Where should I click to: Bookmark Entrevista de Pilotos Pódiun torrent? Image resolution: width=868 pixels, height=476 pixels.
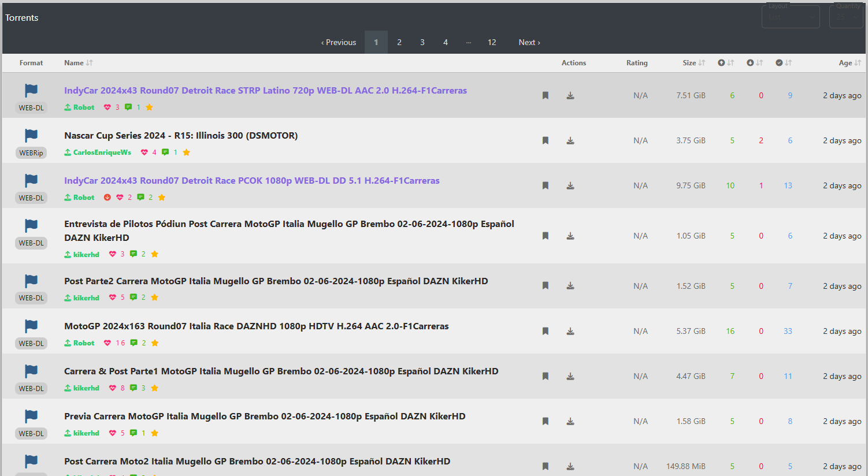tap(546, 236)
